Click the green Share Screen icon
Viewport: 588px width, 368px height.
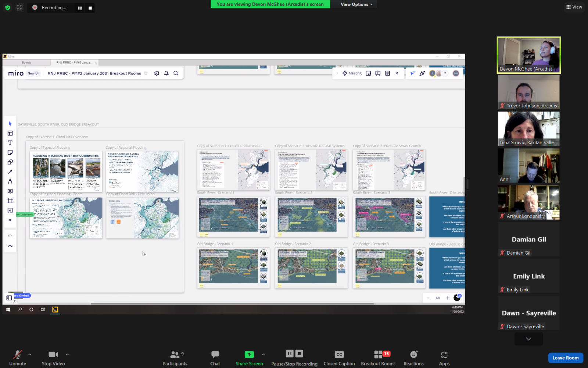point(249,354)
